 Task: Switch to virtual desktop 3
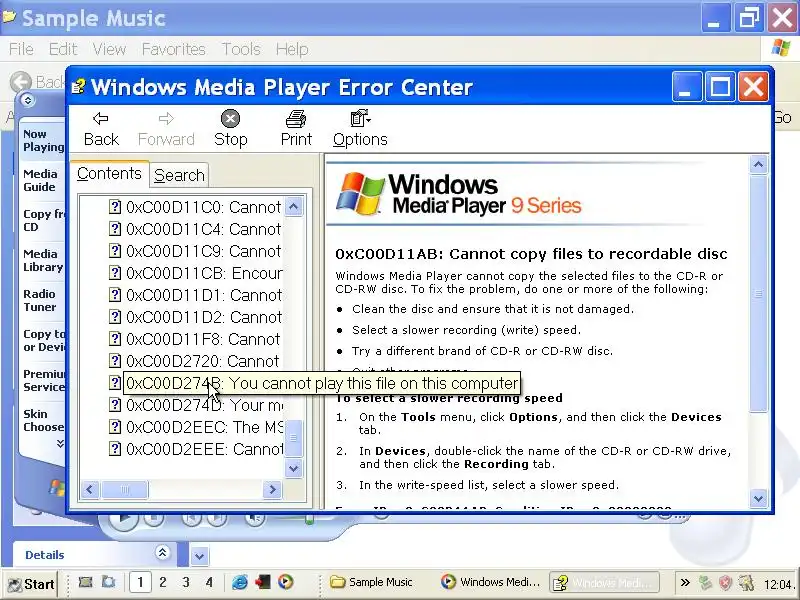[x=186, y=582]
